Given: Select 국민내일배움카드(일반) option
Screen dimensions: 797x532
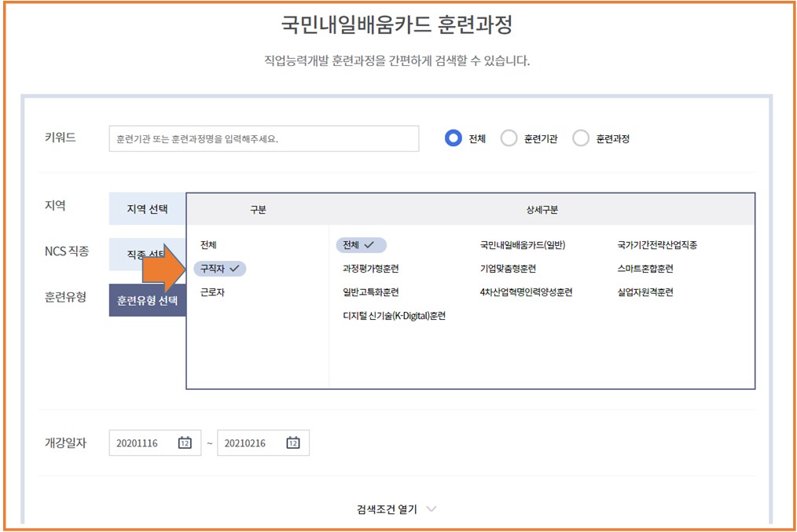Looking at the screenshot, I should [523, 245].
